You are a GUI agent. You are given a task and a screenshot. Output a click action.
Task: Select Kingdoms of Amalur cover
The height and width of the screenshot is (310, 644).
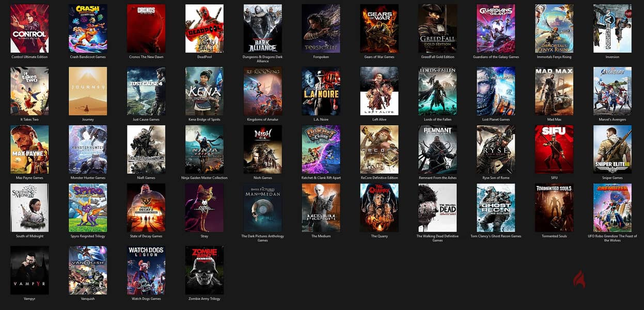click(x=263, y=91)
